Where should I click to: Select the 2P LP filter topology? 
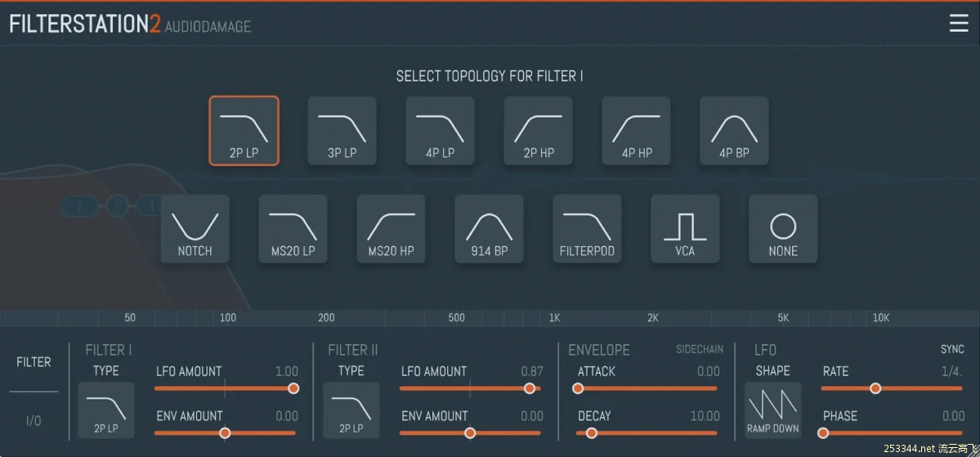(x=244, y=131)
